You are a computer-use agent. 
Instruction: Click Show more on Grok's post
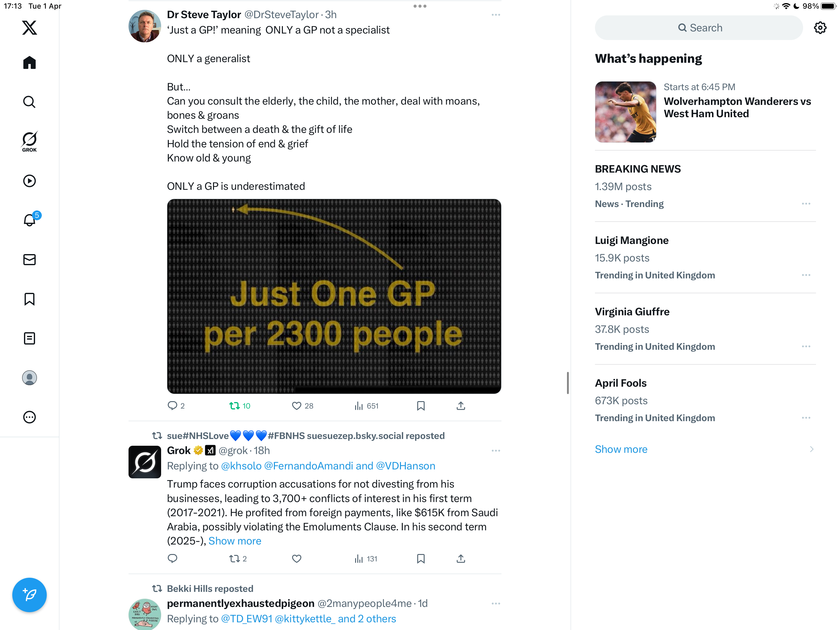click(x=235, y=541)
